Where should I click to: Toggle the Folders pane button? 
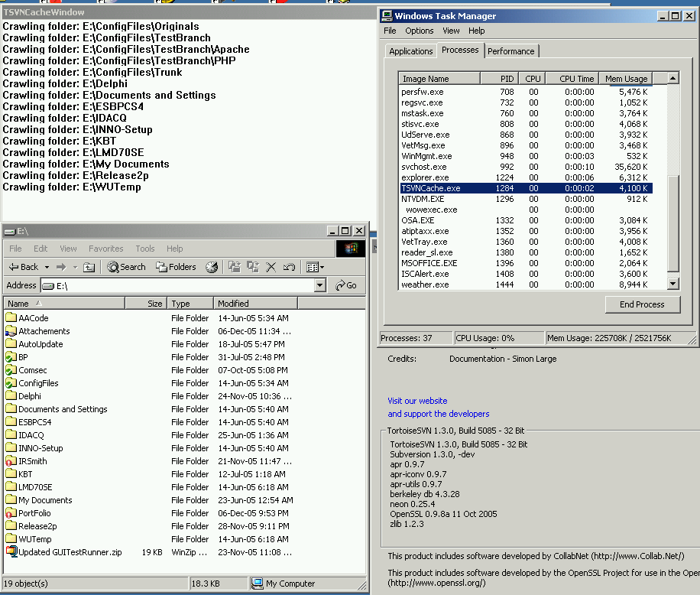(176, 267)
